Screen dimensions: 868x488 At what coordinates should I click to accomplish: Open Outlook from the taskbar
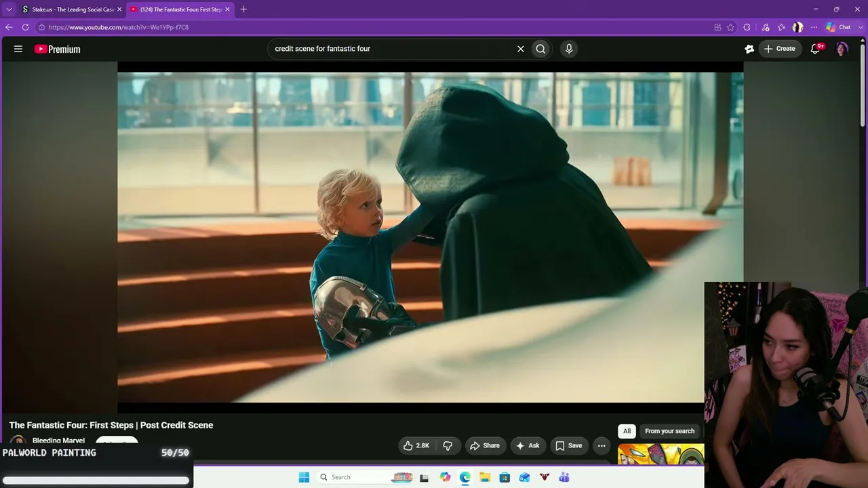(x=524, y=477)
